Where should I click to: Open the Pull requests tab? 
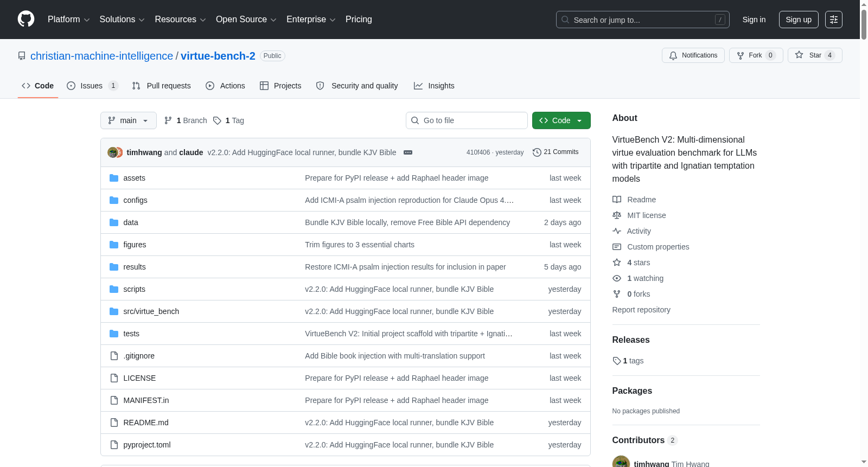tap(162, 86)
